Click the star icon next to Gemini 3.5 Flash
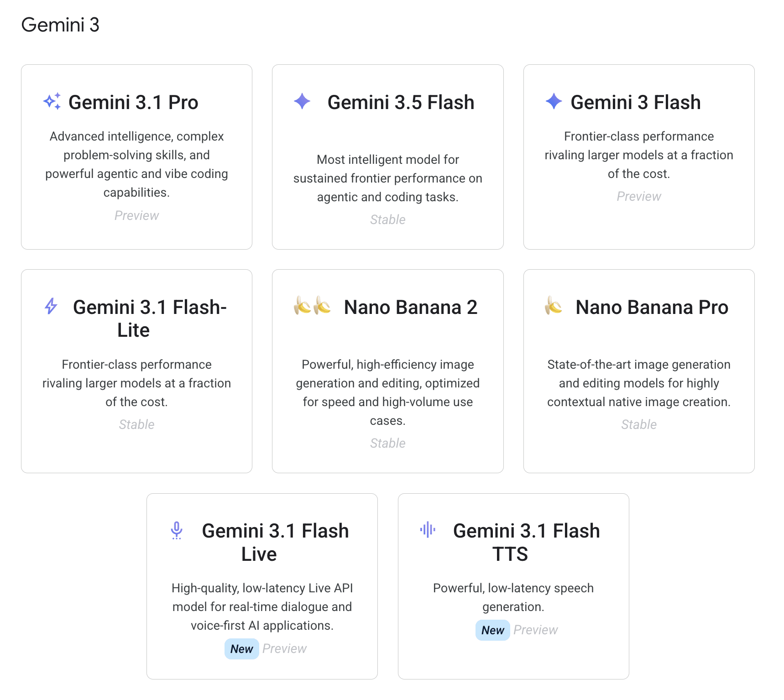Screen dimensions: 784x700 pos(302,101)
